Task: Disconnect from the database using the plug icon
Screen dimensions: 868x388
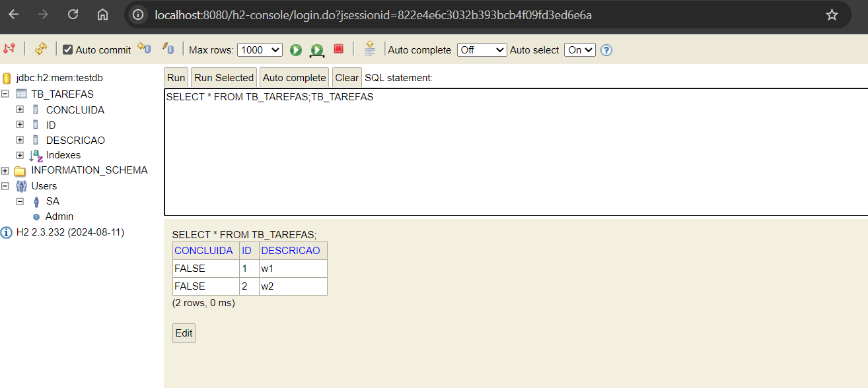Action: point(9,49)
